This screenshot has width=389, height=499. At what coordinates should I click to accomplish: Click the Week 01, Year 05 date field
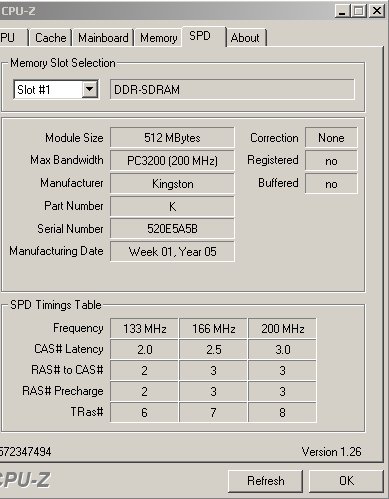[x=172, y=251]
